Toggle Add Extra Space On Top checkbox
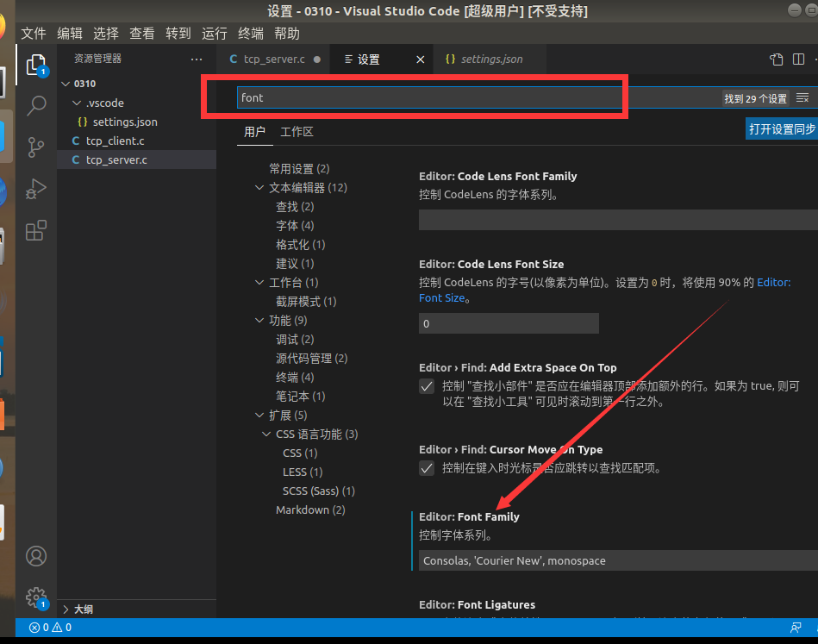Image resolution: width=818 pixels, height=644 pixels. (427, 386)
